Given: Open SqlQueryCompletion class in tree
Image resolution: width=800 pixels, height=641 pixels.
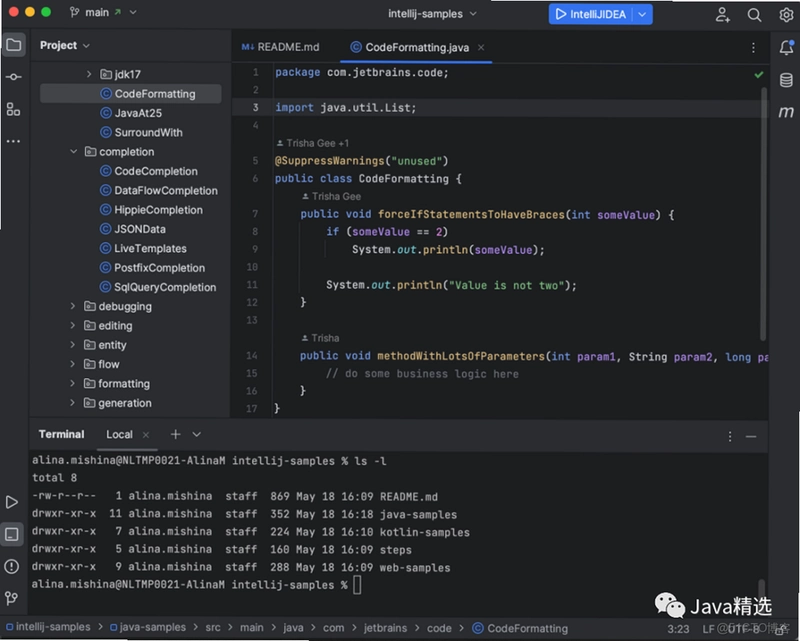Looking at the screenshot, I should (158, 287).
